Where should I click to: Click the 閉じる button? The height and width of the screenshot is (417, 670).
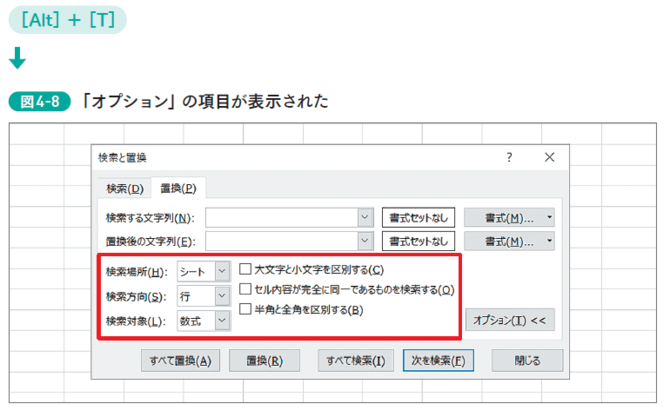(x=527, y=361)
